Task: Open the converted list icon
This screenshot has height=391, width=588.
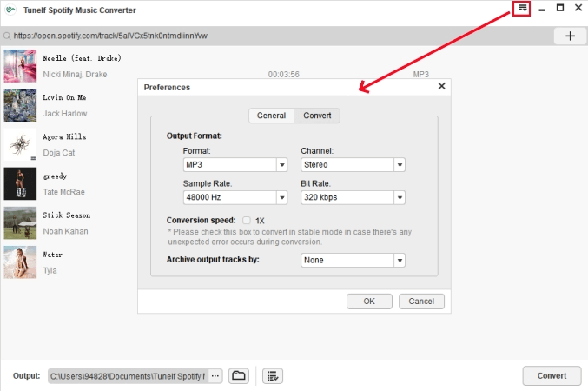Action: [273, 375]
